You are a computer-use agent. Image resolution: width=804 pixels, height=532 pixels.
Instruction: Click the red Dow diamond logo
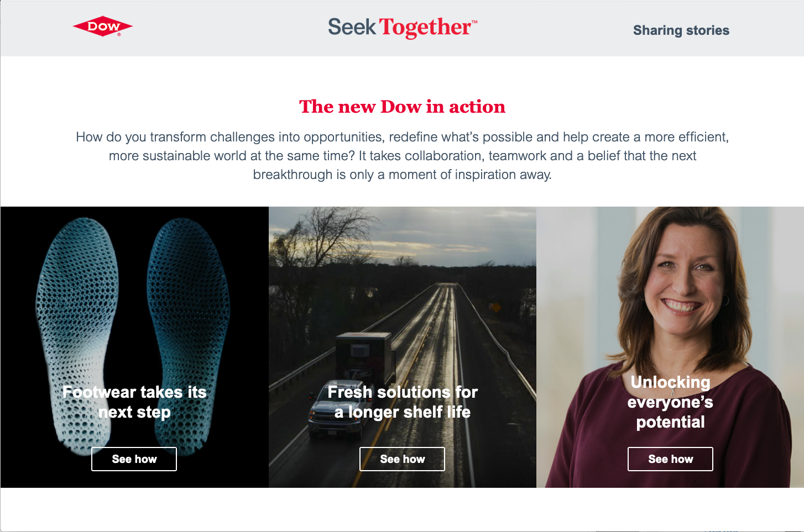[103, 27]
